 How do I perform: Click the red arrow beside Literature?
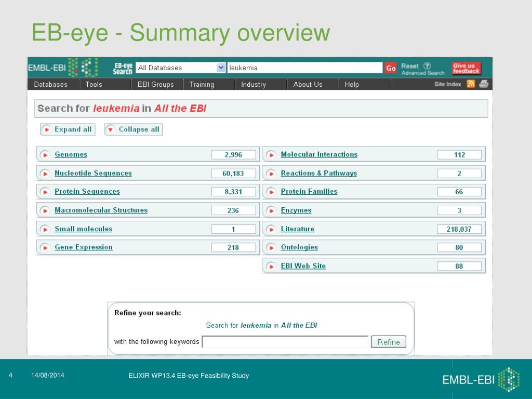point(271,229)
